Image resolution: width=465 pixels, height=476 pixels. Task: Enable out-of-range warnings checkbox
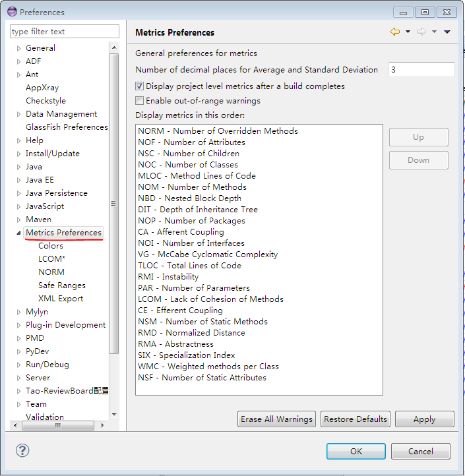click(139, 100)
